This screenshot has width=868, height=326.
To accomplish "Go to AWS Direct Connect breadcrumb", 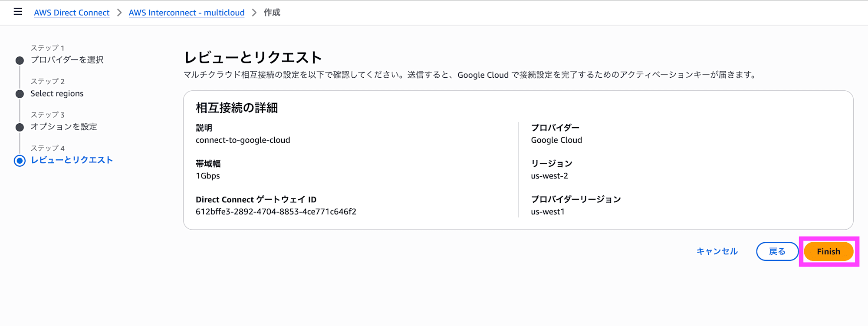I will [72, 13].
